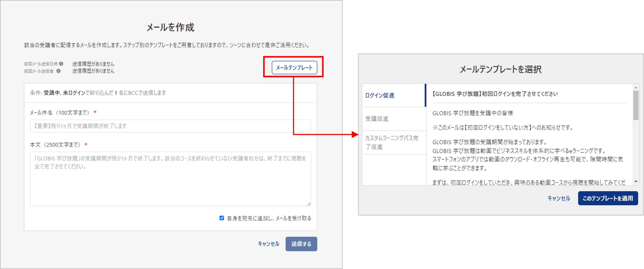
Task: Click the 本文（2500文字まで） label
Action: pos(55,145)
